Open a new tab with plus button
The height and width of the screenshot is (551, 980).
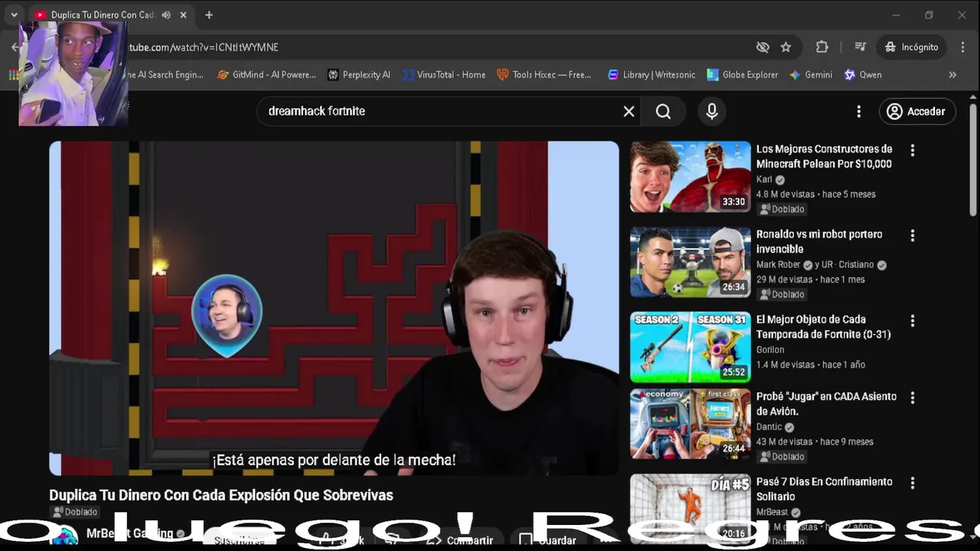click(209, 15)
